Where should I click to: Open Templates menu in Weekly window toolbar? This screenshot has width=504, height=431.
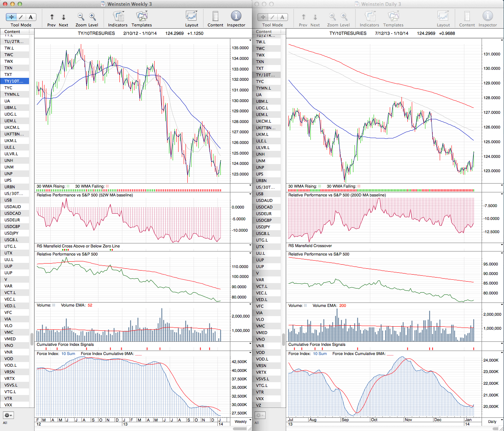click(x=142, y=17)
